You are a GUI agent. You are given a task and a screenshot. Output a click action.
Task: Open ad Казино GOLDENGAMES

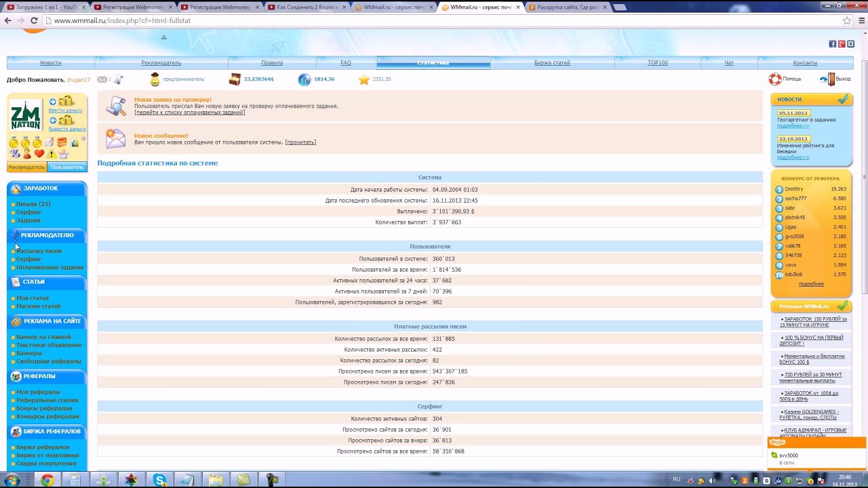click(x=810, y=415)
